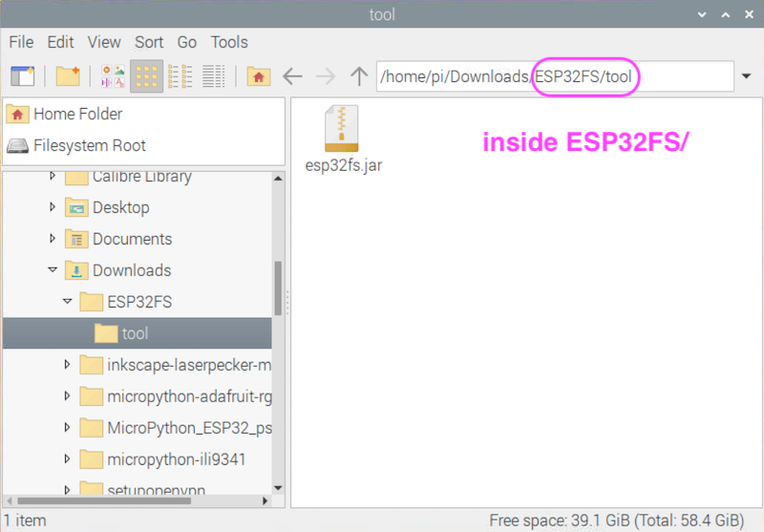This screenshot has height=532, width=764.
Task: Select Desktop in the folder tree
Action: (x=121, y=207)
